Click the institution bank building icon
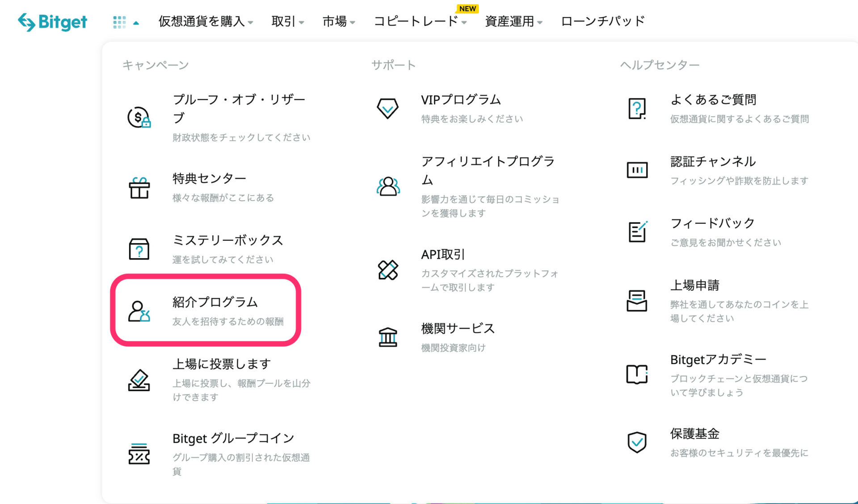The width and height of the screenshot is (858, 504). coord(388,337)
